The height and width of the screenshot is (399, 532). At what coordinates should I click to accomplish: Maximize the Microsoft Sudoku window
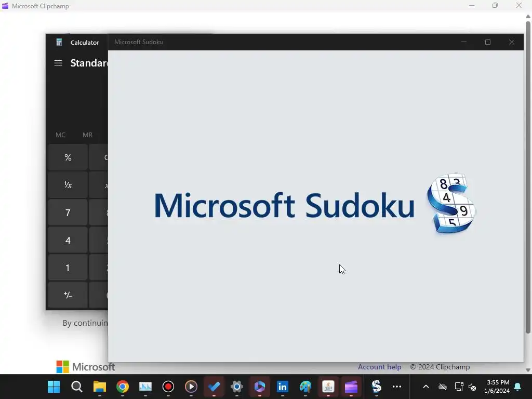point(487,42)
